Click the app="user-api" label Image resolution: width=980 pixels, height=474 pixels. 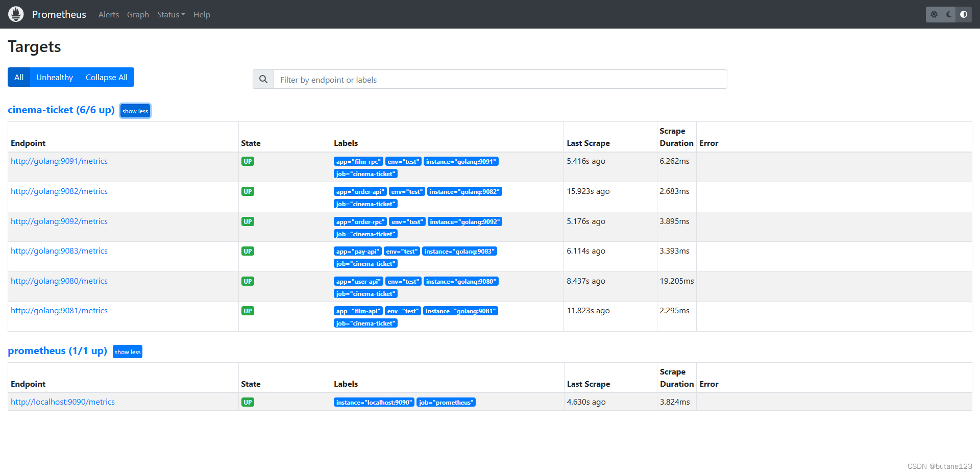[x=358, y=281]
